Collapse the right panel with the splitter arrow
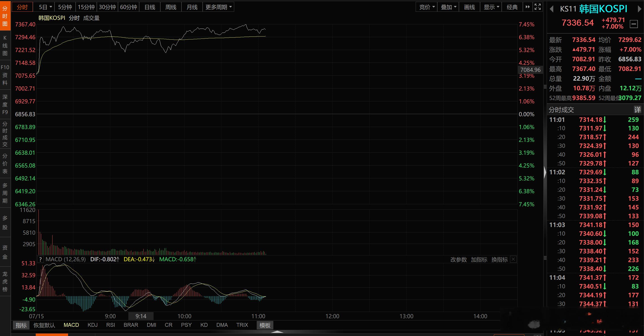 coord(545,172)
